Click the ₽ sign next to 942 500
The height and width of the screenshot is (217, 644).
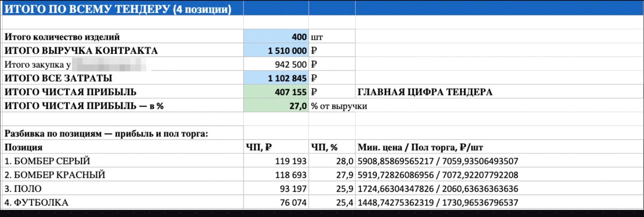(x=314, y=65)
